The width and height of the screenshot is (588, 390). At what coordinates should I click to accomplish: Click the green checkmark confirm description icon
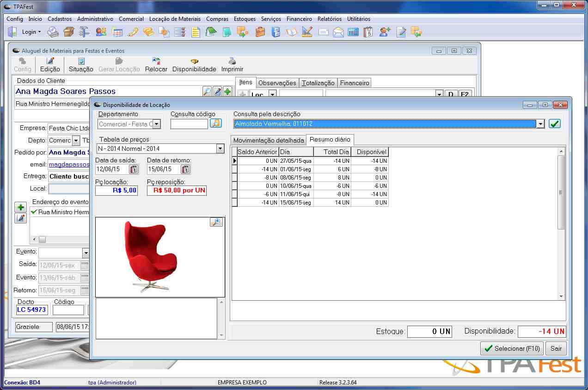click(555, 124)
